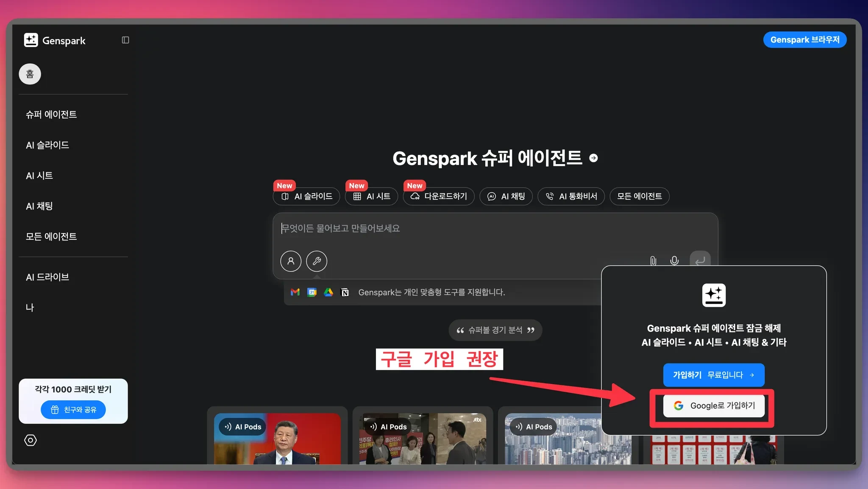This screenshot has height=489, width=868.
Task: Sign up with Google로 가입하기 button
Action: coord(714,406)
